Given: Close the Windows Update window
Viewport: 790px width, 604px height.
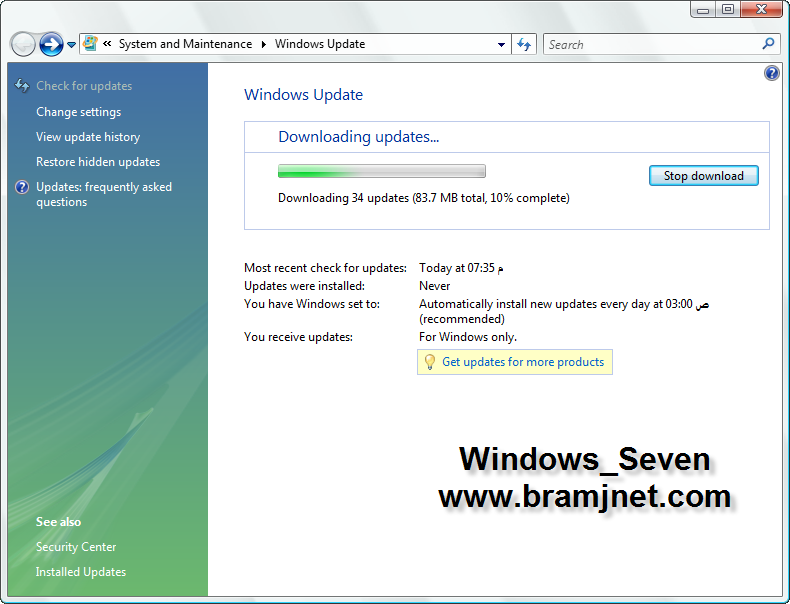Looking at the screenshot, I should (x=762, y=10).
